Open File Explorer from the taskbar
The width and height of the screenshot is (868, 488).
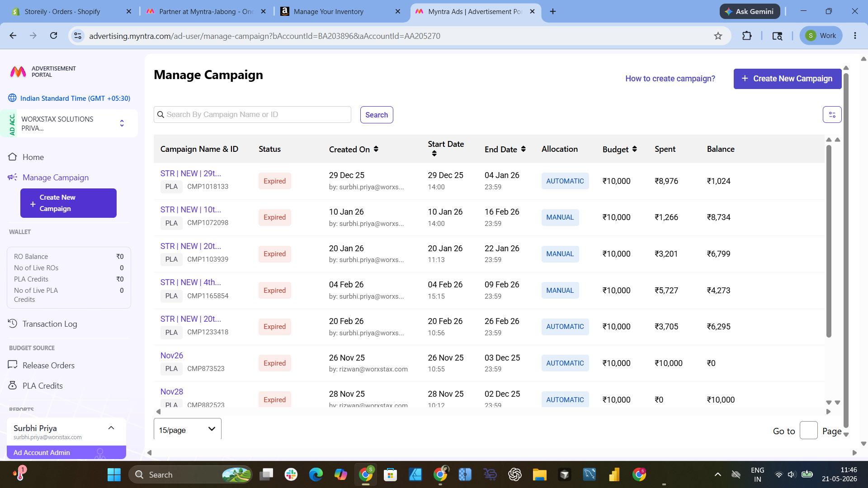pyautogui.click(x=539, y=474)
